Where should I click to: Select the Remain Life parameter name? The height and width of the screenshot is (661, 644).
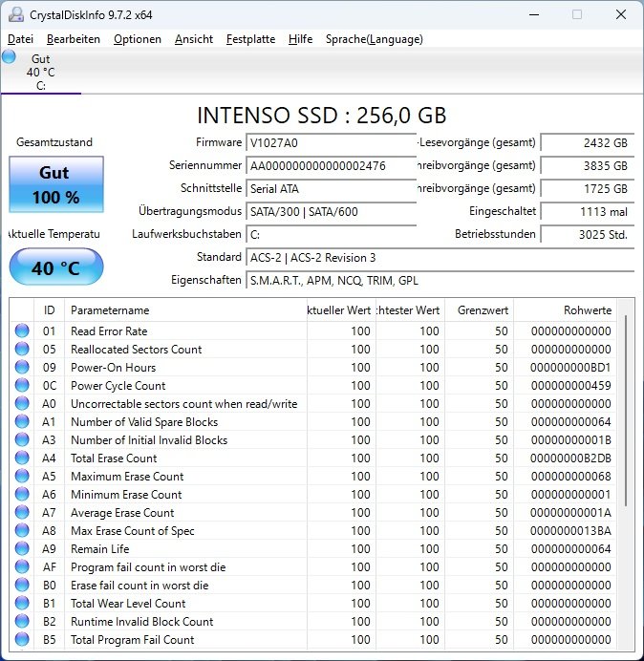100,548
